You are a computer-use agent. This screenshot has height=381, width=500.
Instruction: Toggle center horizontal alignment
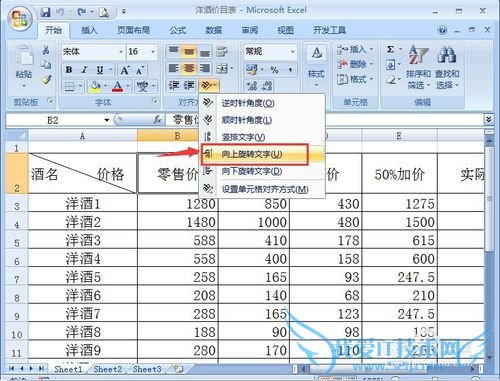click(189, 69)
